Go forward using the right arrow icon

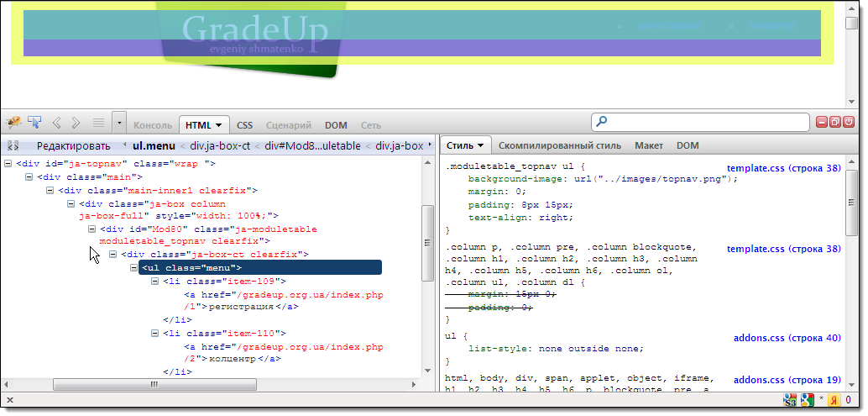76,123
